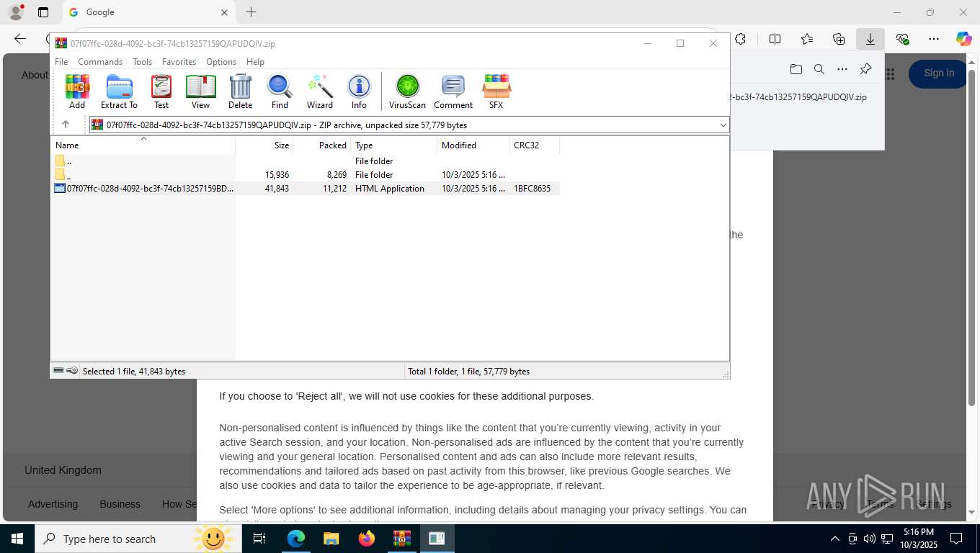
Task: Sort by CRC32 column header
Action: (x=535, y=145)
